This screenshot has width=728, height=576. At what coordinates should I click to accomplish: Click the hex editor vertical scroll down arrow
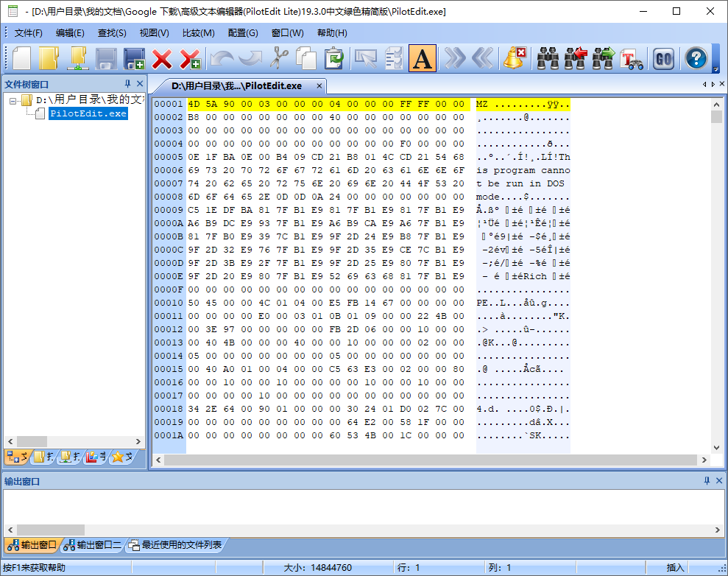(x=716, y=448)
